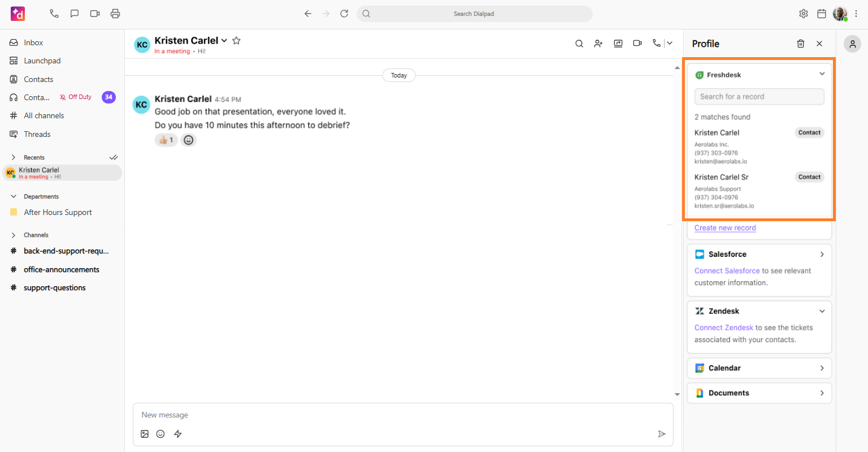Open office-announcements channel
The width and height of the screenshot is (868, 452).
(x=62, y=269)
